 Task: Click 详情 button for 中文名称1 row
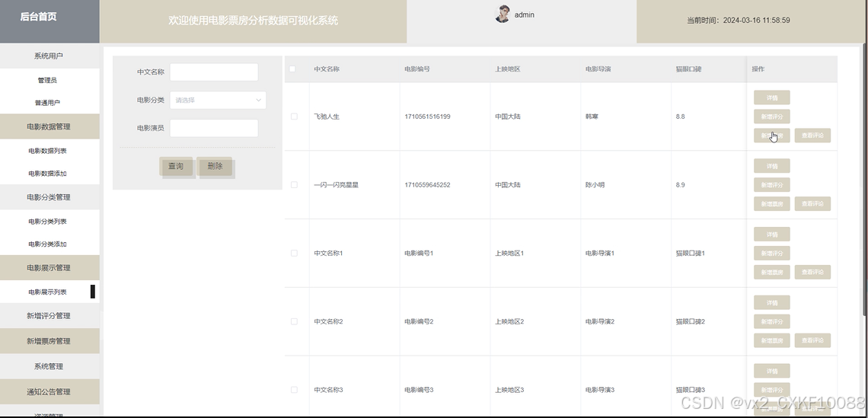771,235
